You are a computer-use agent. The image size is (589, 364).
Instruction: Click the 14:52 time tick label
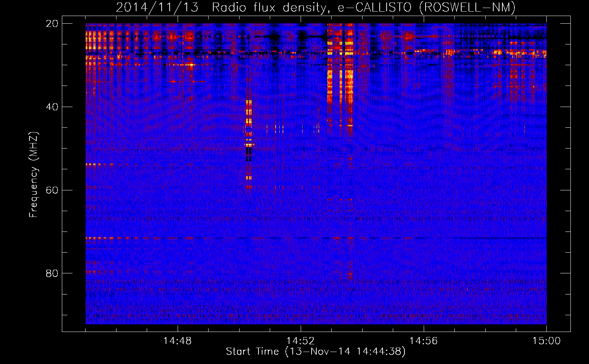click(x=301, y=341)
